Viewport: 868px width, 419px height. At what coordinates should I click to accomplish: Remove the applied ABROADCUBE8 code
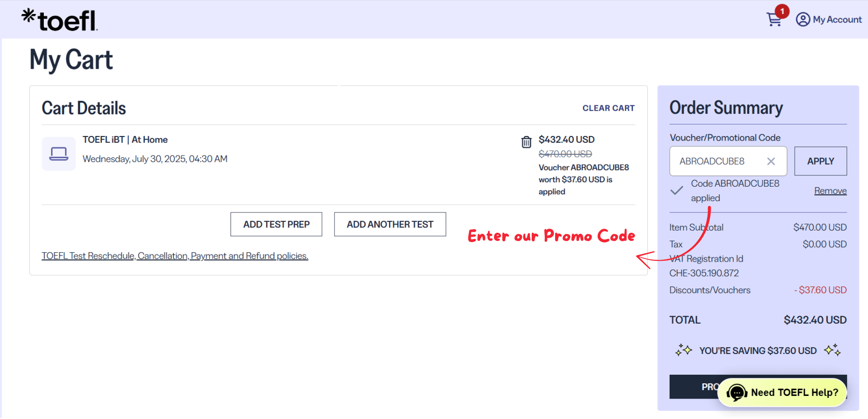830,191
